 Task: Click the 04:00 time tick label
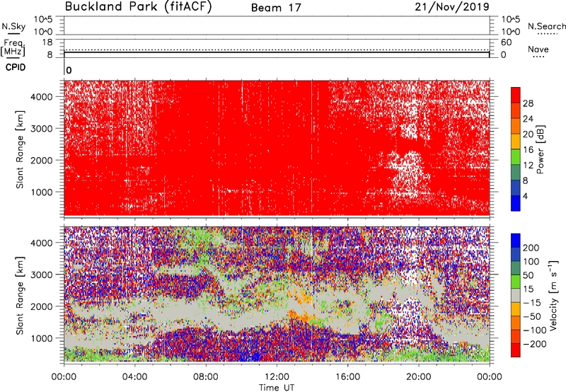pyautogui.click(x=135, y=377)
